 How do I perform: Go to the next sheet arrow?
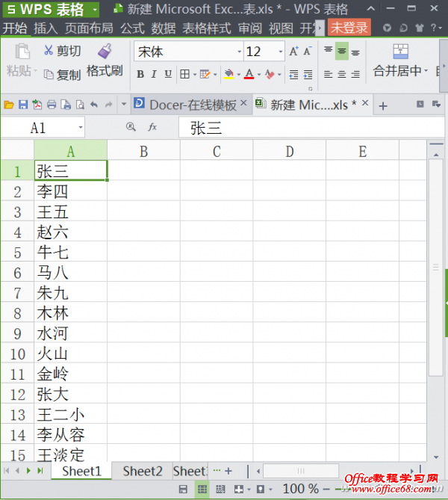click(28, 471)
